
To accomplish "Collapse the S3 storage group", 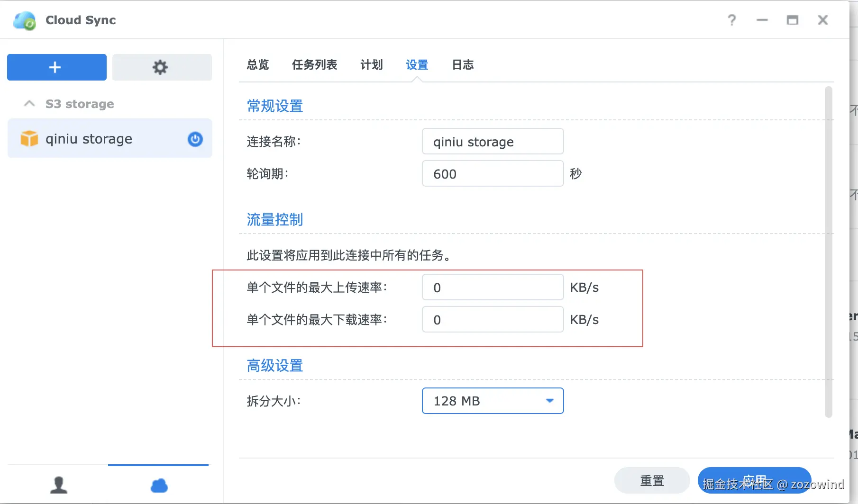I will 28,103.
